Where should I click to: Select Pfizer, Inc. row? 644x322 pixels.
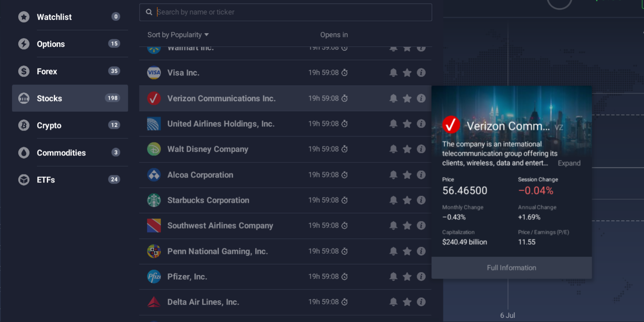pos(285,276)
